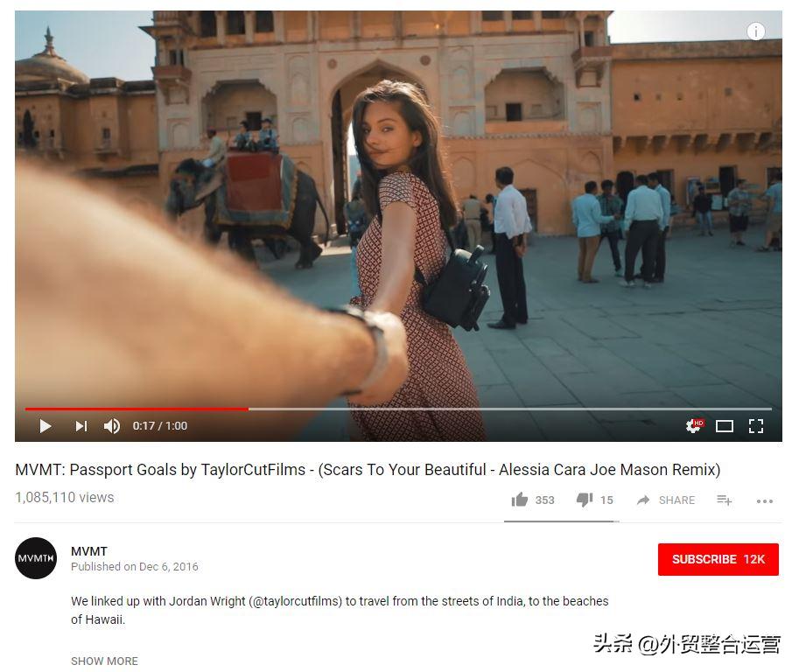Expand description with SHOW MORE

pyautogui.click(x=104, y=661)
